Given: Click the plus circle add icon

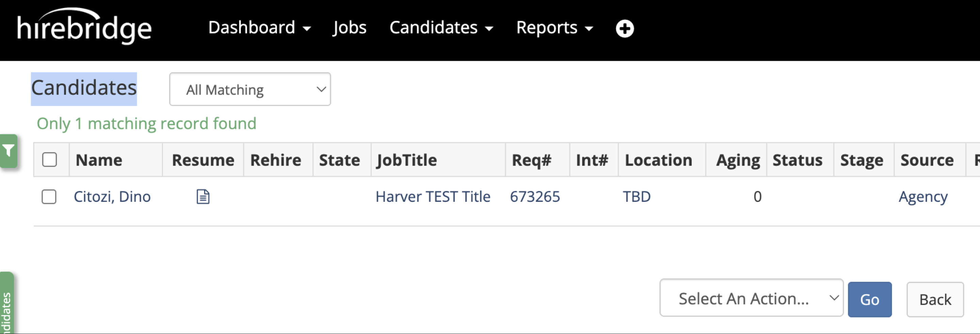Looking at the screenshot, I should point(624,29).
